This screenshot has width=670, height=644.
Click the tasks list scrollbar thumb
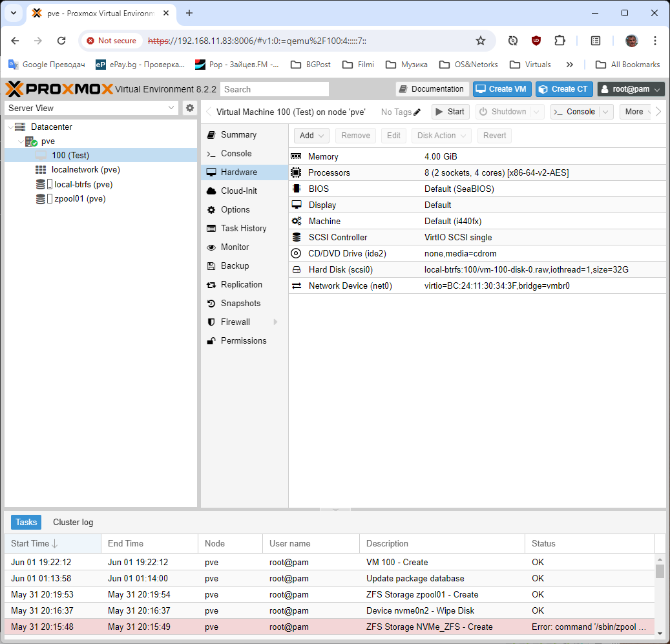coord(660,571)
